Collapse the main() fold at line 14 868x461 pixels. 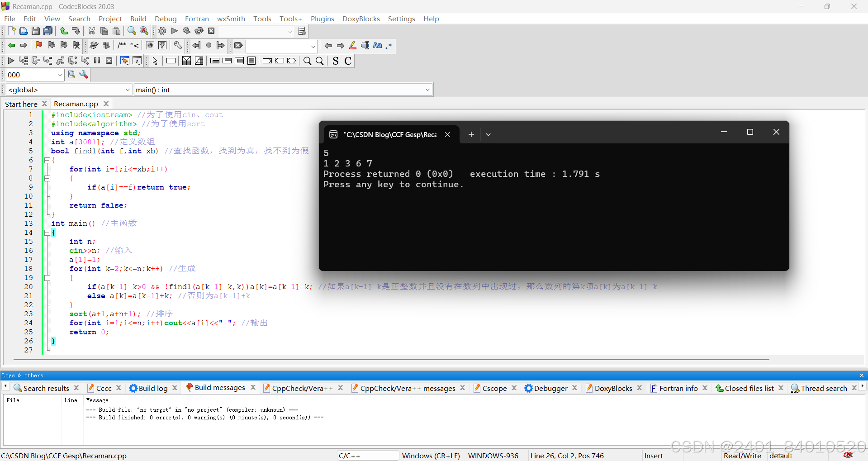coord(47,233)
